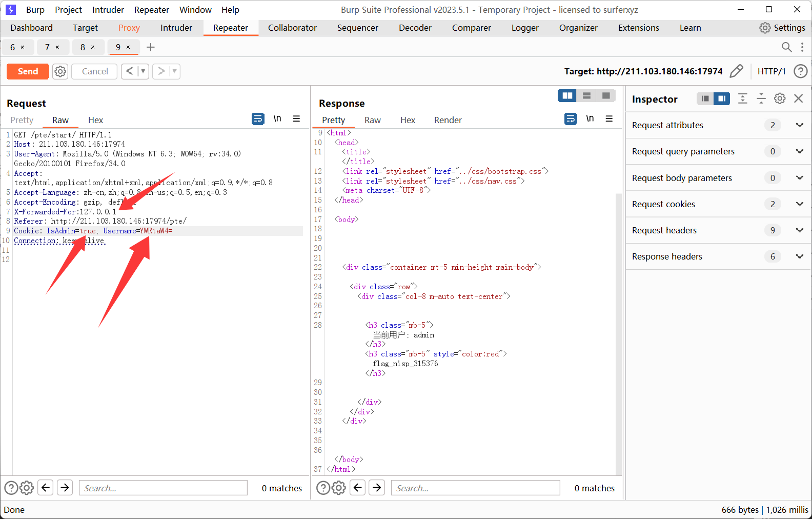This screenshot has width=812, height=519.
Task: Set side-by-side request/response layout
Action: pyautogui.click(x=567, y=96)
